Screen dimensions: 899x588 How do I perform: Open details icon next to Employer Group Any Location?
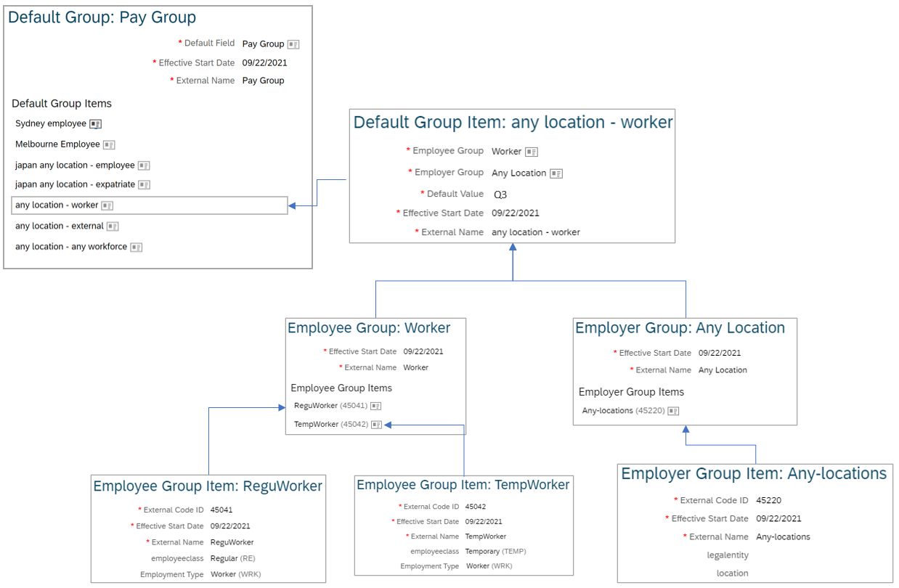[556, 173]
